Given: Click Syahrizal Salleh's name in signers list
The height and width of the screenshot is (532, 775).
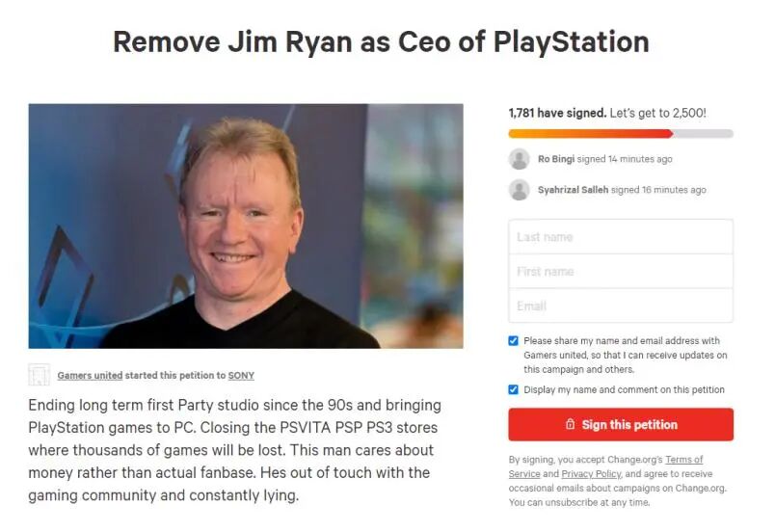Looking at the screenshot, I should click(573, 190).
